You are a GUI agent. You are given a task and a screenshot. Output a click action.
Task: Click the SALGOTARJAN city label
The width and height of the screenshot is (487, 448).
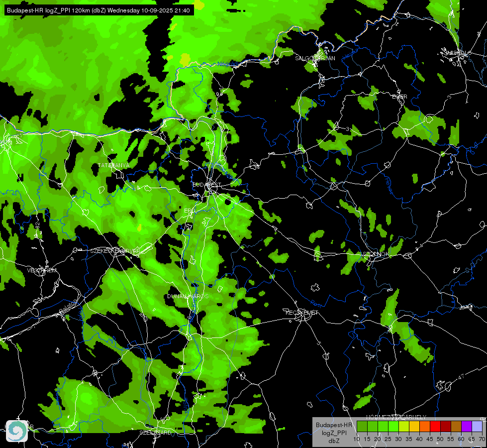coord(315,58)
